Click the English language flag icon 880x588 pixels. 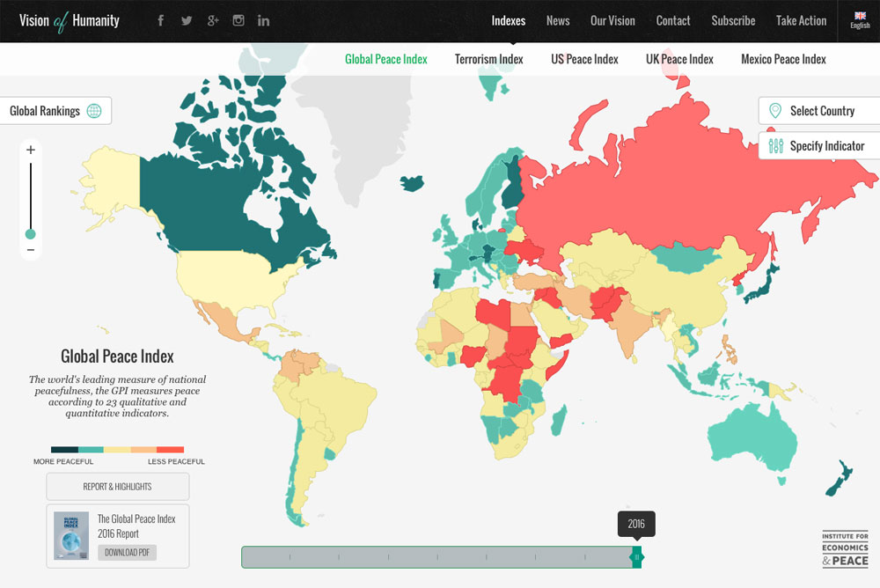860,16
